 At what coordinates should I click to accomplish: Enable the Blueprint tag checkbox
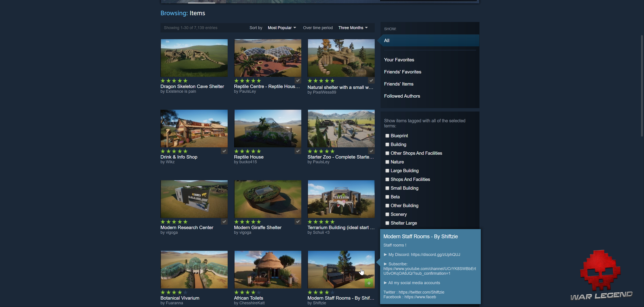point(387,136)
